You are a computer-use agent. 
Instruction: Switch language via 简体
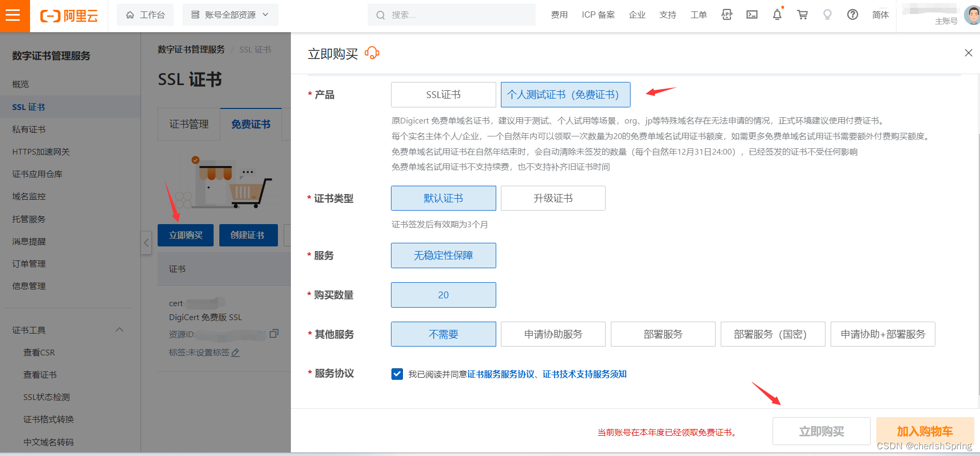point(880,15)
